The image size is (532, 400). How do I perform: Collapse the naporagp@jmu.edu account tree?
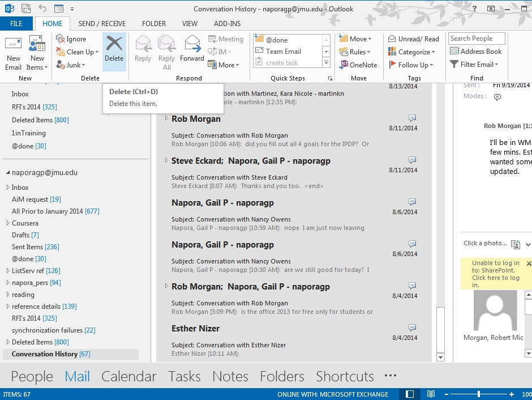pyautogui.click(x=7, y=172)
